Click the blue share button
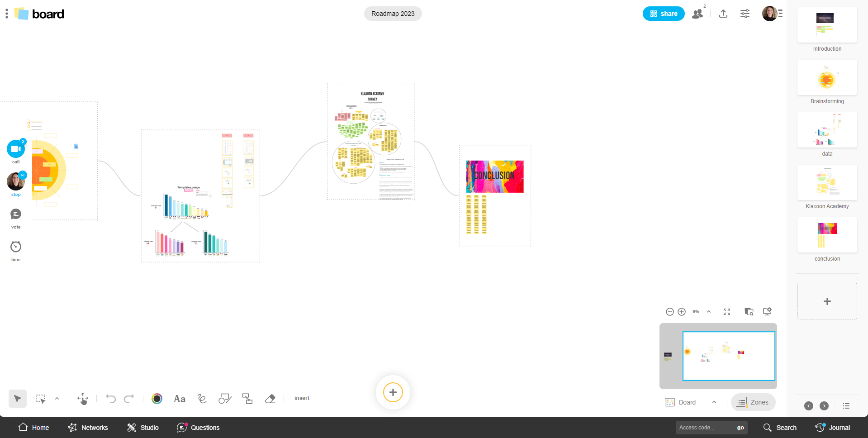The width and height of the screenshot is (868, 438). (664, 14)
